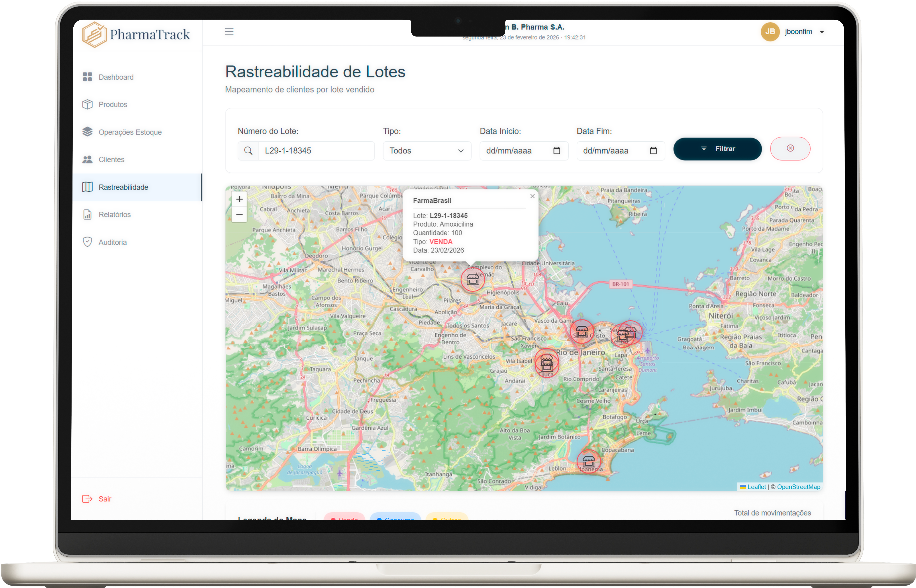
Task: Open Produtos via the package icon
Action: tap(87, 104)
